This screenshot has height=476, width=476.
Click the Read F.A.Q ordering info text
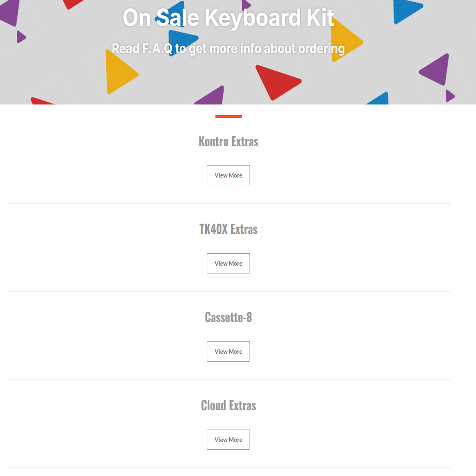tap(228, 49)
